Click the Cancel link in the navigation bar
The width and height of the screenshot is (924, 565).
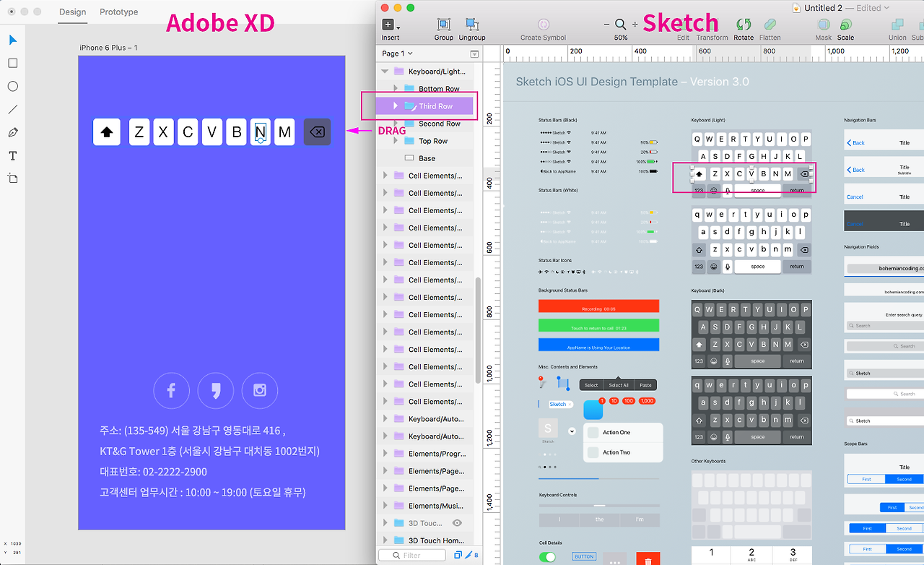(855, 197)
